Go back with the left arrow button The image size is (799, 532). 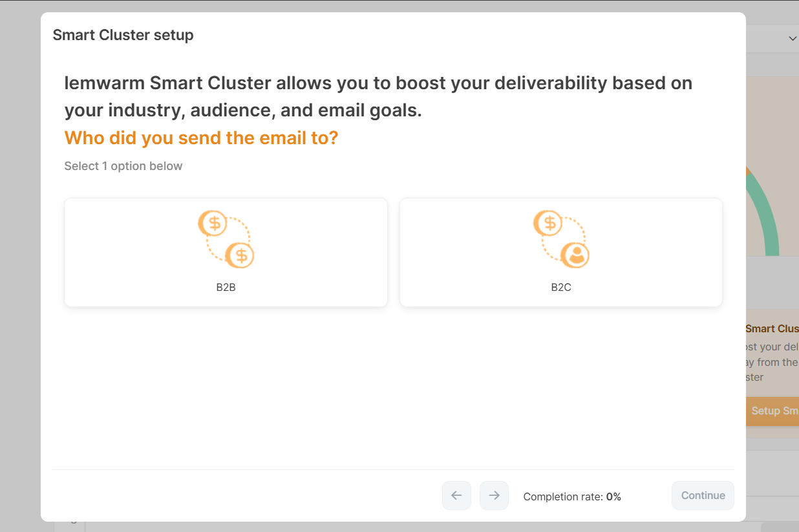(x=456, y=495)
